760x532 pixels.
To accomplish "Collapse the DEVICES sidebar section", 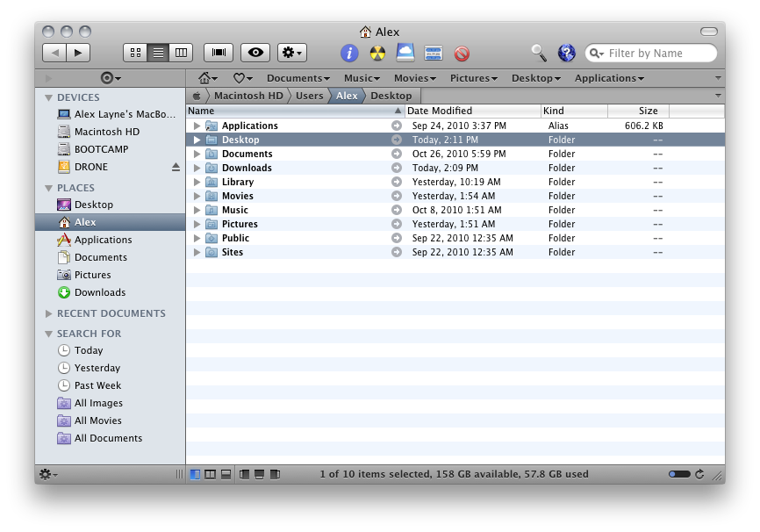I will pos(48,97).
